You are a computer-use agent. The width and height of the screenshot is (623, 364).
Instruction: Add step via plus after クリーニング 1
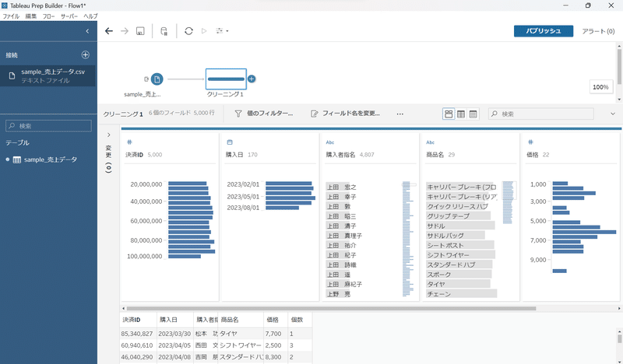coord(252,79)
